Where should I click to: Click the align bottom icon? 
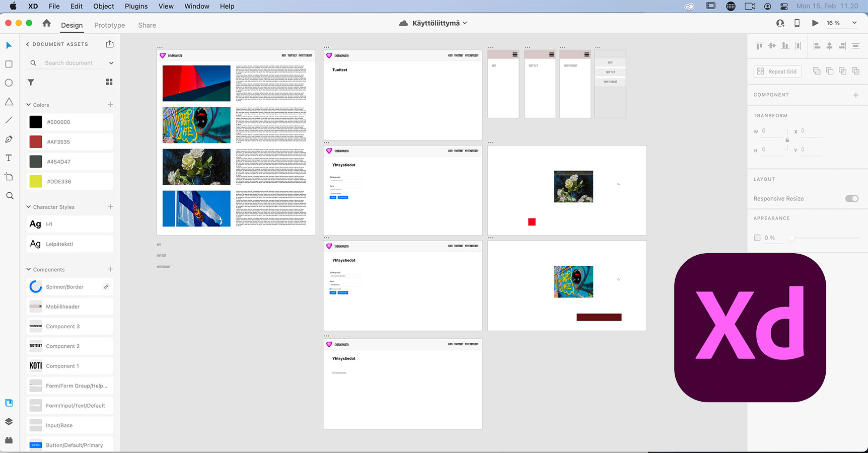point(785,46)
